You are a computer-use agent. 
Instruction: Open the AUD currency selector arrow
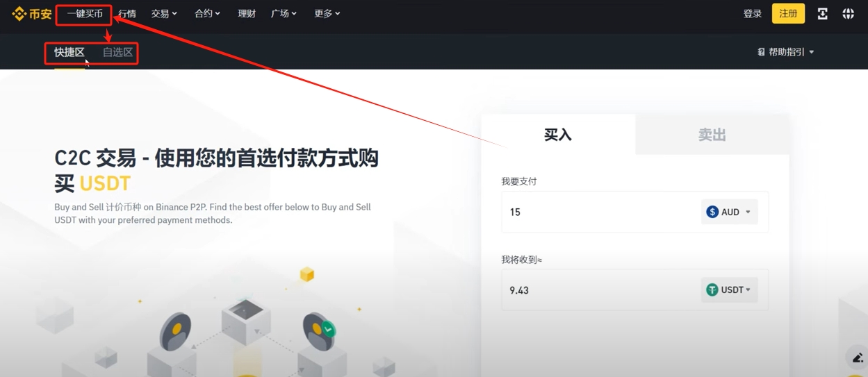pos(748,212)
